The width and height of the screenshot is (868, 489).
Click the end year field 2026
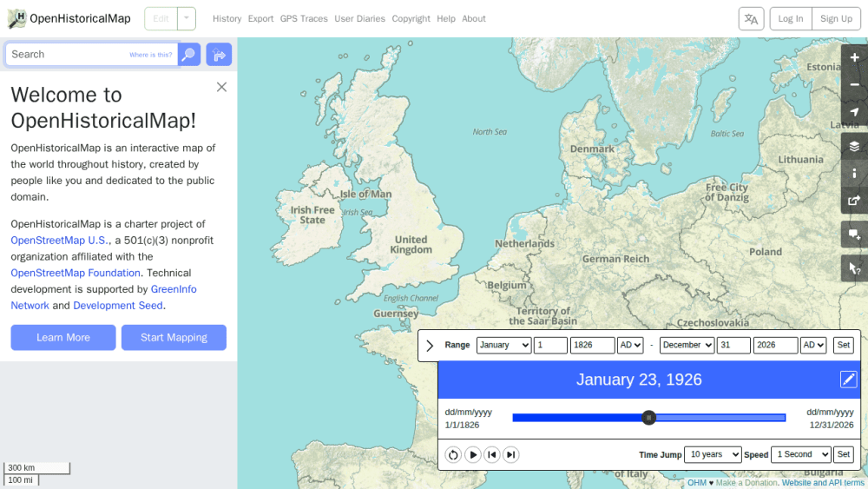click(x=775, y=345)
